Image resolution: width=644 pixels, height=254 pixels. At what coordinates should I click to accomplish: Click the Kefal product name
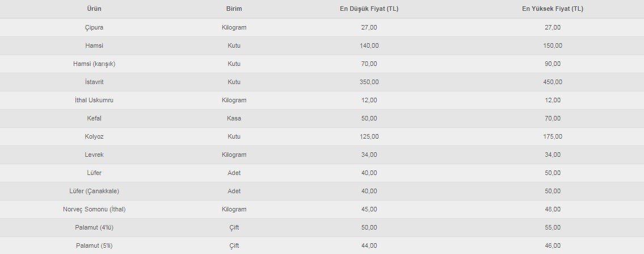click(x=94, y=118)
